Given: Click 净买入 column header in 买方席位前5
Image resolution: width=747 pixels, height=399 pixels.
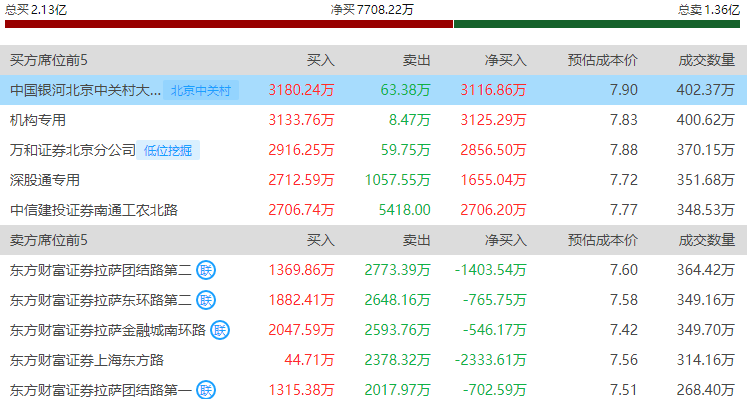Looking at the screenshot, I should point(505,60).
